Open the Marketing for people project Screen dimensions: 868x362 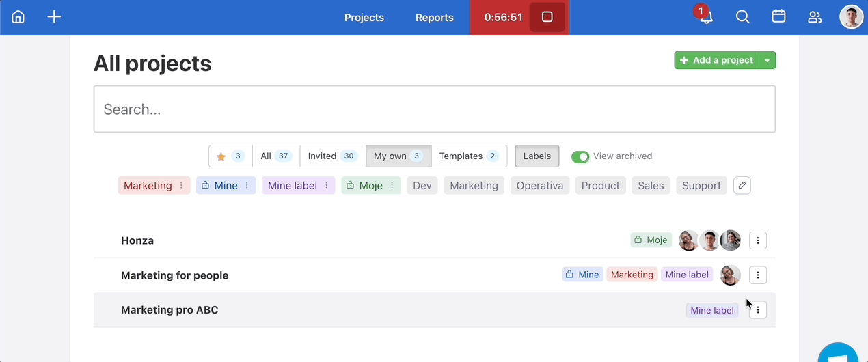(x=175, y=275)
